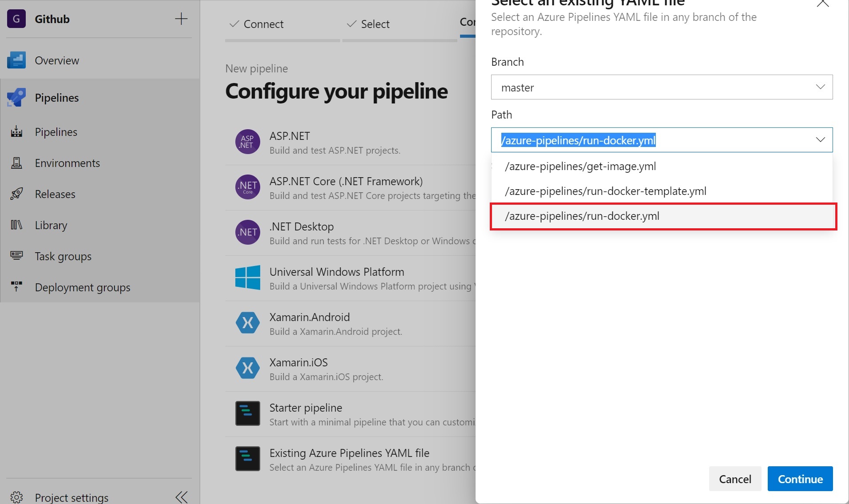Image resolution: width=849 pixels, height=504 pixels.
Task: Click the Pipelines sub-item factory icon
Action: click(x=16, y=132)
